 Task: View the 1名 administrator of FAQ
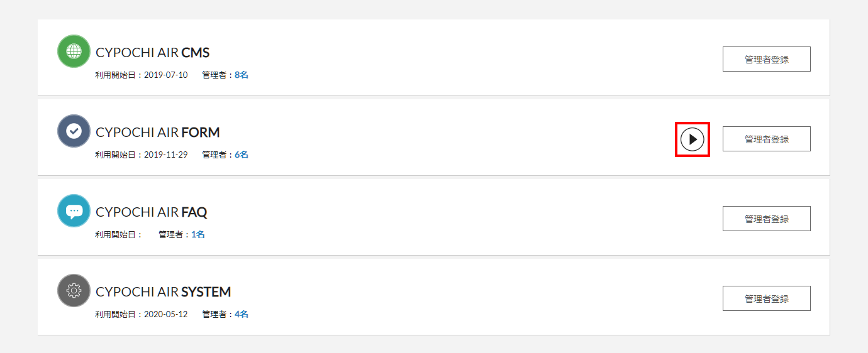tap(198, 234)
